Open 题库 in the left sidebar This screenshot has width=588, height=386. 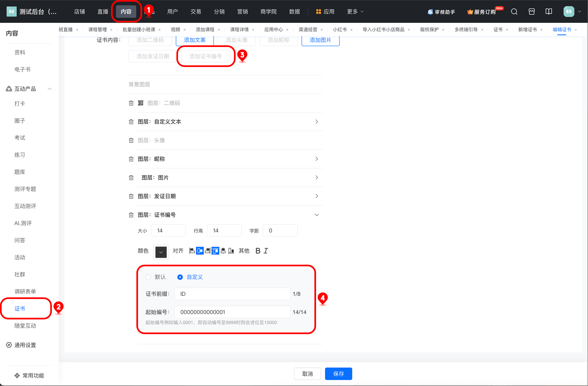point(20,172)
